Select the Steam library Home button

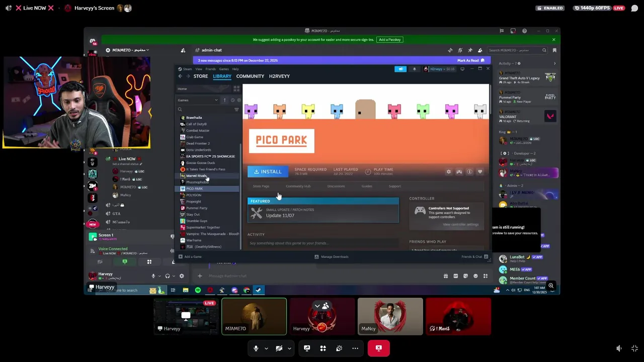[x=204, y=88]
